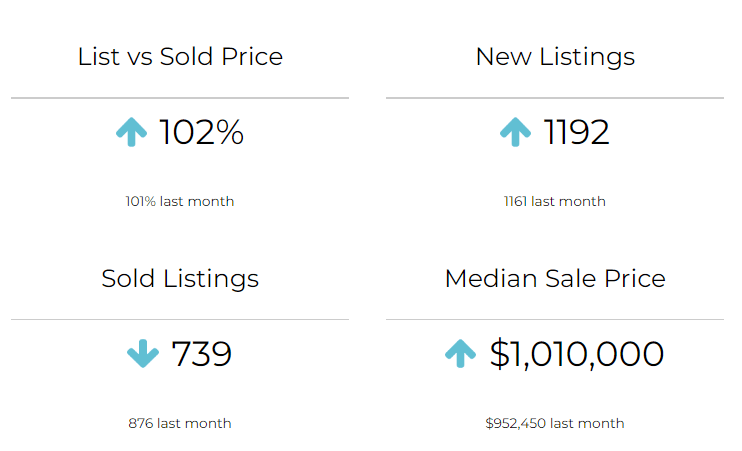The image size is (742, 451).
Task: Select the Sold Listings heading
Action: pyautogui.click(x=180, y=279)
